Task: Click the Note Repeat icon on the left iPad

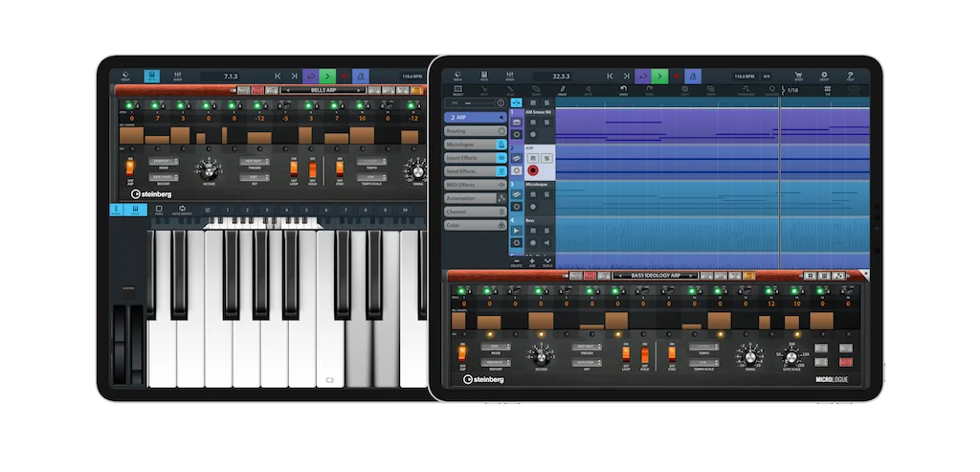Action: coord(182,210)
